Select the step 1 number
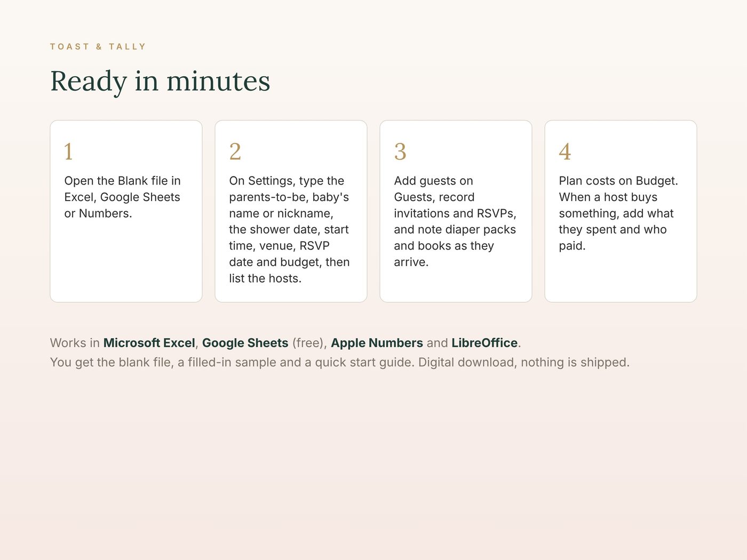Screen dimensions: 747x560 (x=68, y=151)
